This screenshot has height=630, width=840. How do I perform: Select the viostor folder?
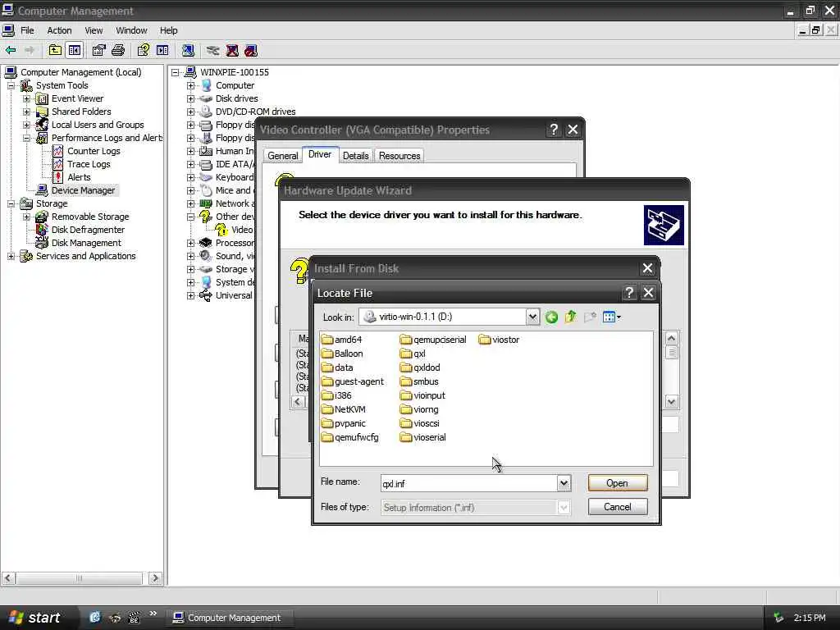click(500, 340)
